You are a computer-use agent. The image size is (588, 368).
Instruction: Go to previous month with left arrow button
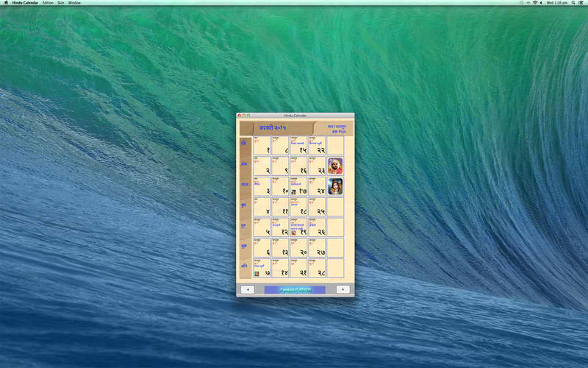point(248,289)
